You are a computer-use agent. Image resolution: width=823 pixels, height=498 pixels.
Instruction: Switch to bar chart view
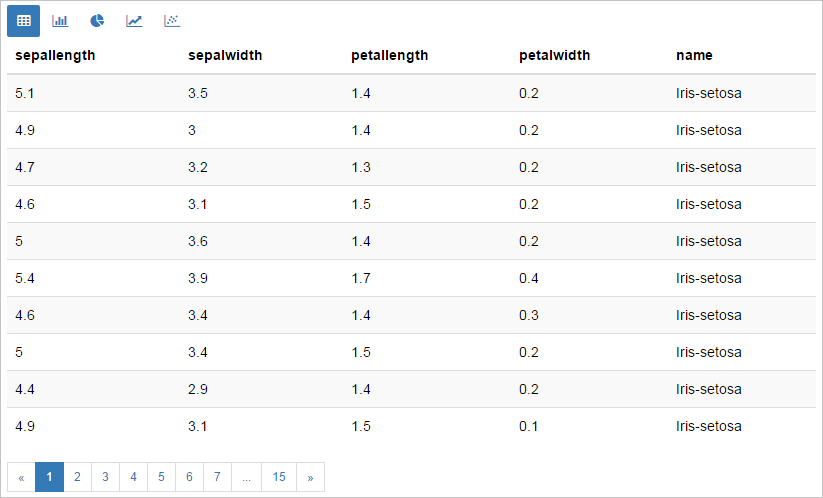[x=60, y=21]
